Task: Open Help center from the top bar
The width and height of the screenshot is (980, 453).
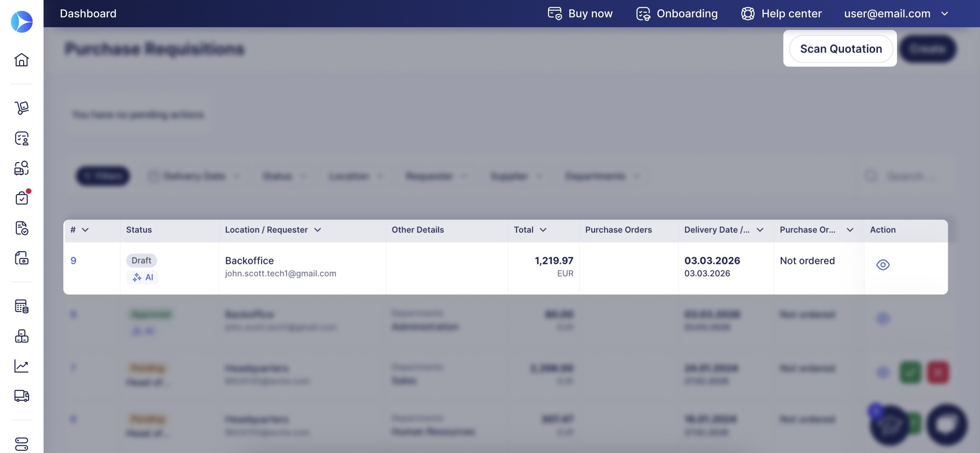Action: pos(781,14)
